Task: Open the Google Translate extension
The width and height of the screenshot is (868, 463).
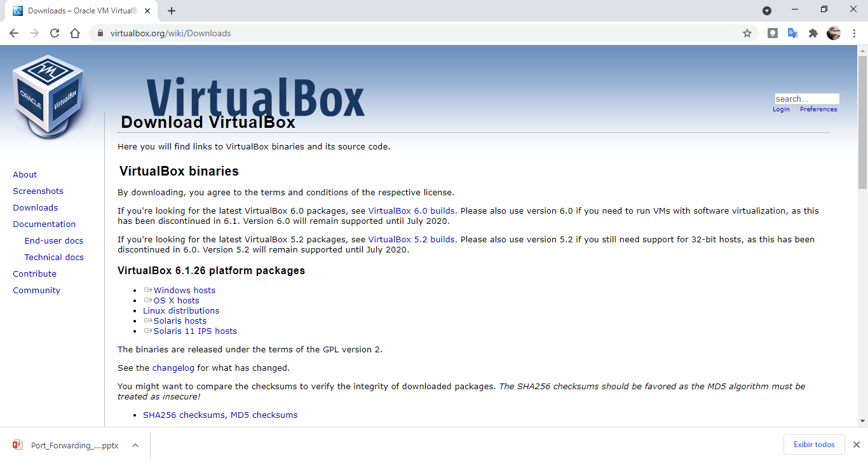Action: tap(793, 33)
